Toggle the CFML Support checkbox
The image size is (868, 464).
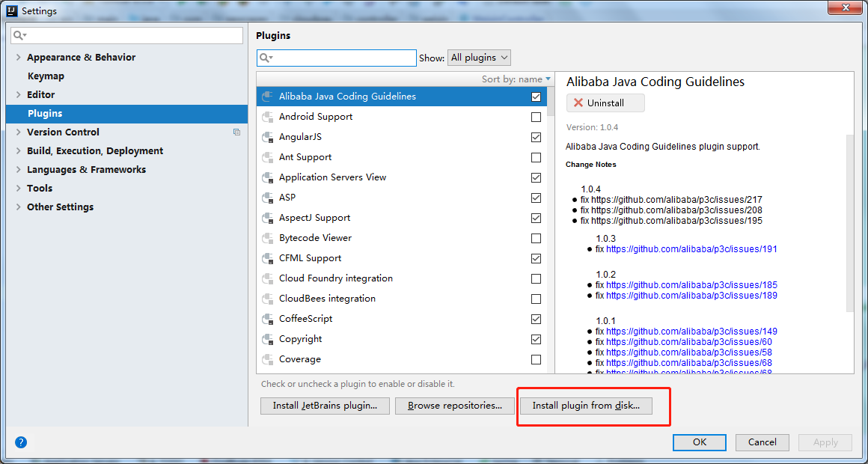[536, 259]
